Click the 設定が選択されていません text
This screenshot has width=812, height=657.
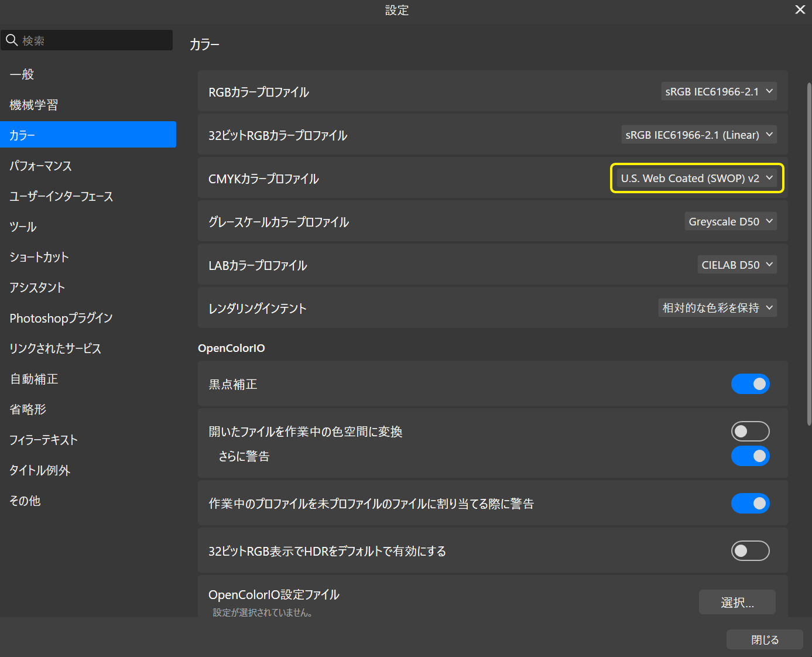click(x=263, y=612)
